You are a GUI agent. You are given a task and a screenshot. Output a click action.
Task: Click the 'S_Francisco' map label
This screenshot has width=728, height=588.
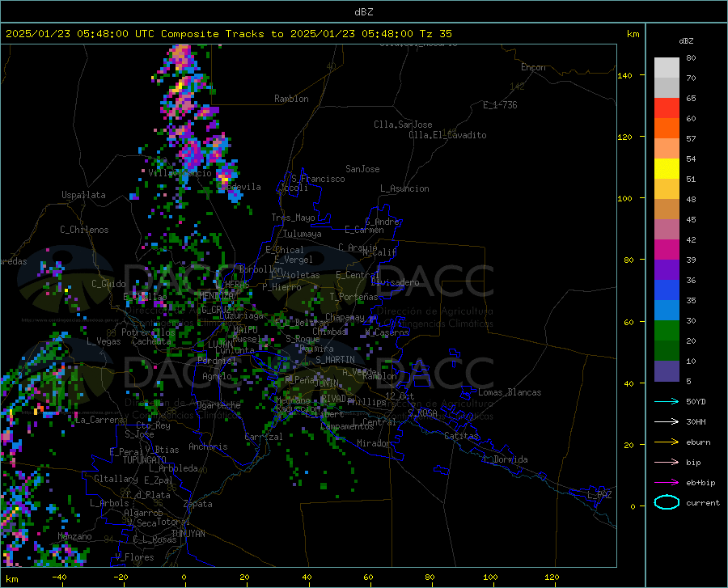click(318, 179)
